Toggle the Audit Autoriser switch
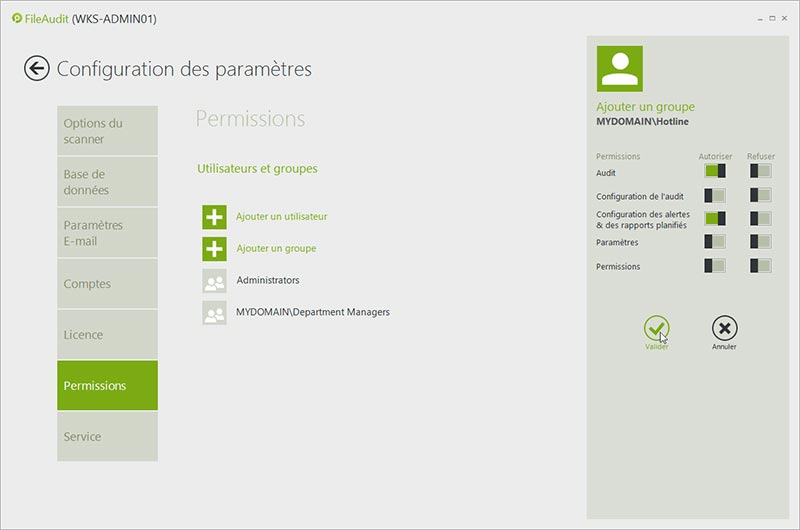The height and width of the screenshot is (530, 800). click(714, 171)
